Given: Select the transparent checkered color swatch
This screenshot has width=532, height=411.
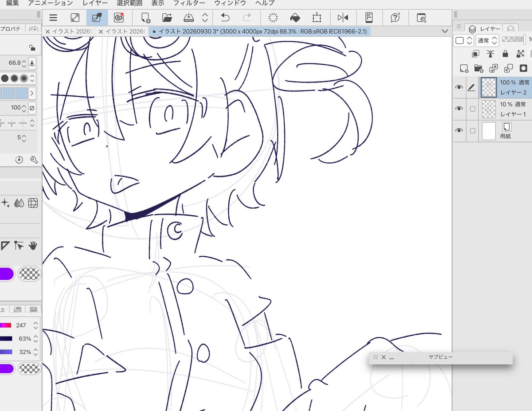Looking at the screenshot, I should click(x=29, y=274).
